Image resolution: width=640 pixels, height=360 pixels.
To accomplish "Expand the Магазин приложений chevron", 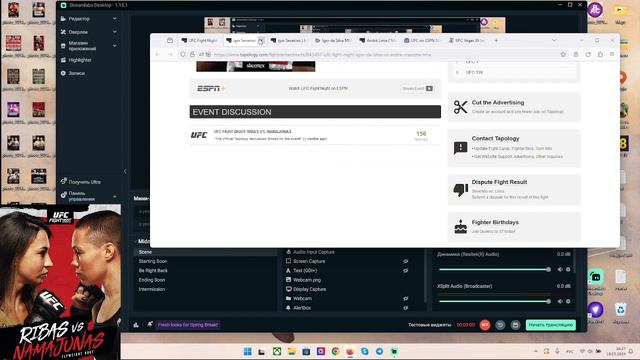I will 115,46.
